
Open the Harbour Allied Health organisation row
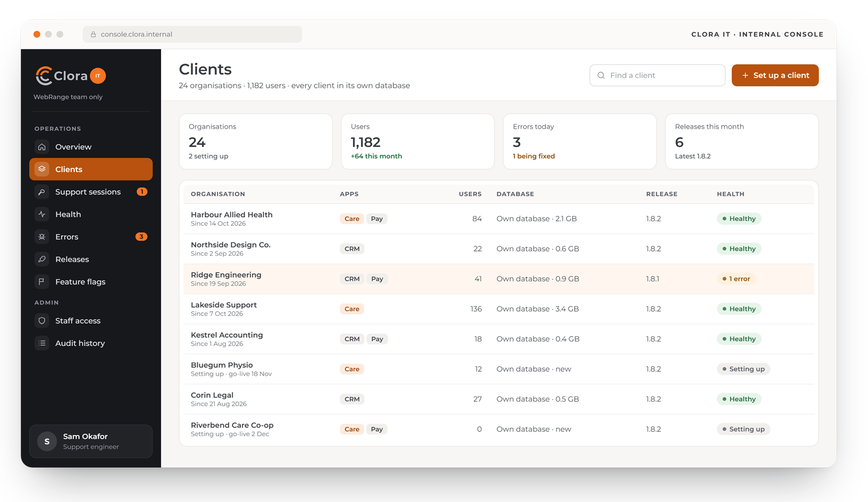[x=499, y=219]
